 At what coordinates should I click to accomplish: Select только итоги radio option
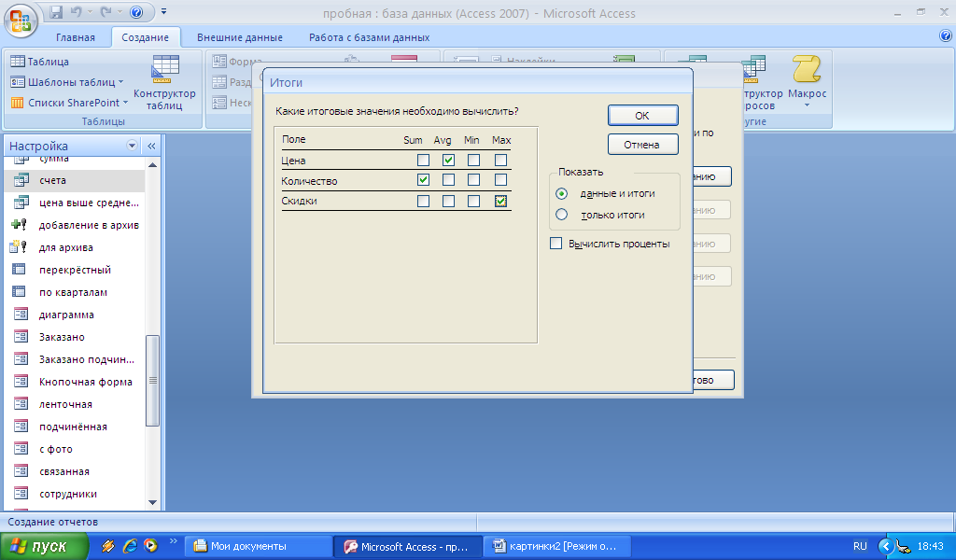pos(561,215)
